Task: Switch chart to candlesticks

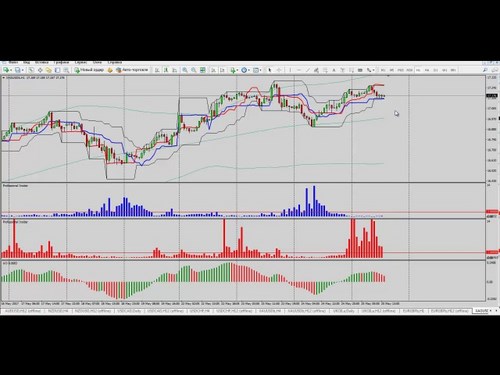Action: coord(166,70)
